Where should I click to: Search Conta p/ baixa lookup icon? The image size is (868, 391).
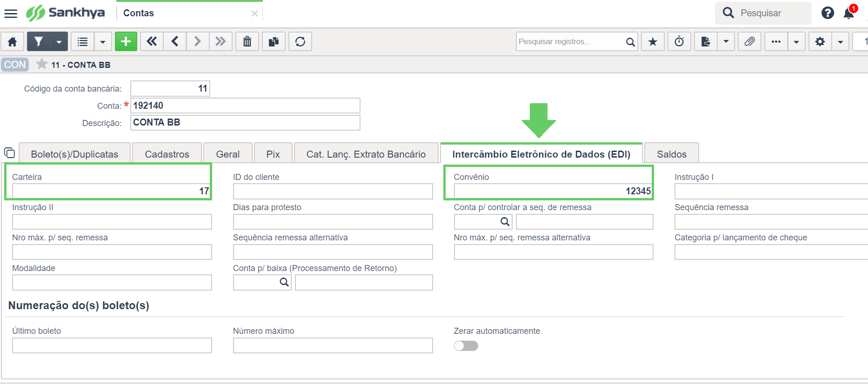point(284,282)
